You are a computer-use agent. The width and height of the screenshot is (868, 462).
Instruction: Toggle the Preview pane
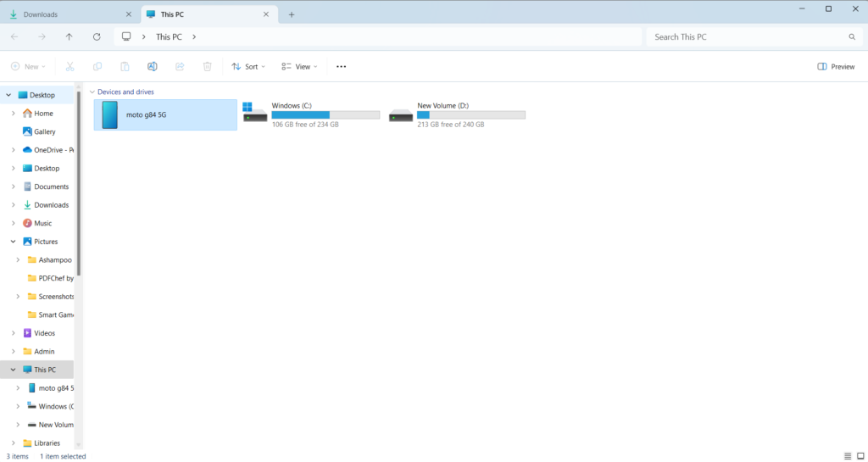(x=836, y=66)
